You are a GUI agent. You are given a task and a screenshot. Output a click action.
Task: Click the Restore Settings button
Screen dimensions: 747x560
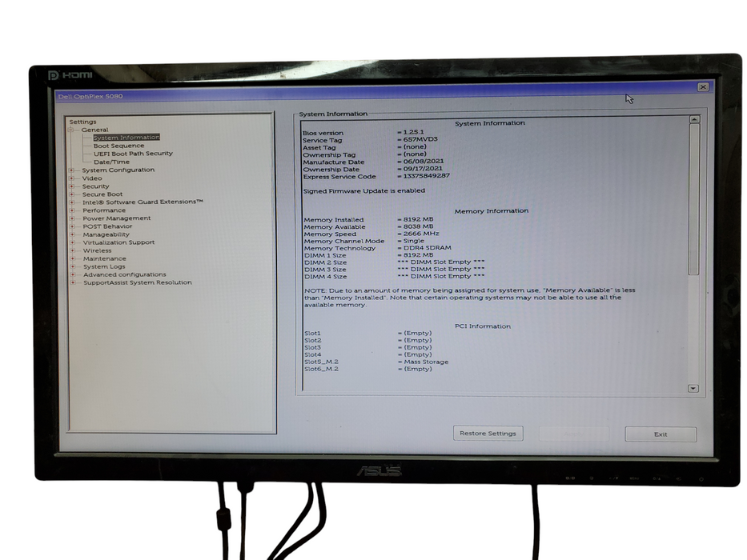[x=488, y=434]
